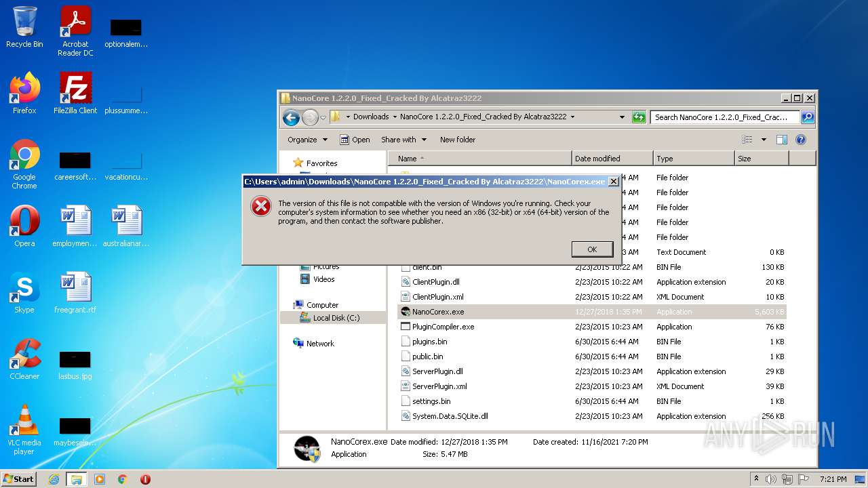Launch Firefox from the desktop
The image size is (868, 488).
[x=24, y=94]
